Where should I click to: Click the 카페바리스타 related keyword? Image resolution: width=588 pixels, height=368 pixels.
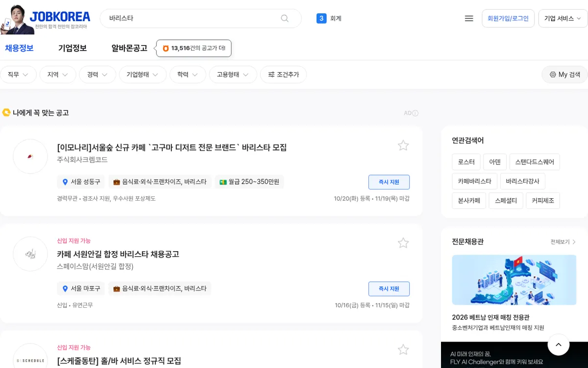pyautogui.click(x=475, y=181)
